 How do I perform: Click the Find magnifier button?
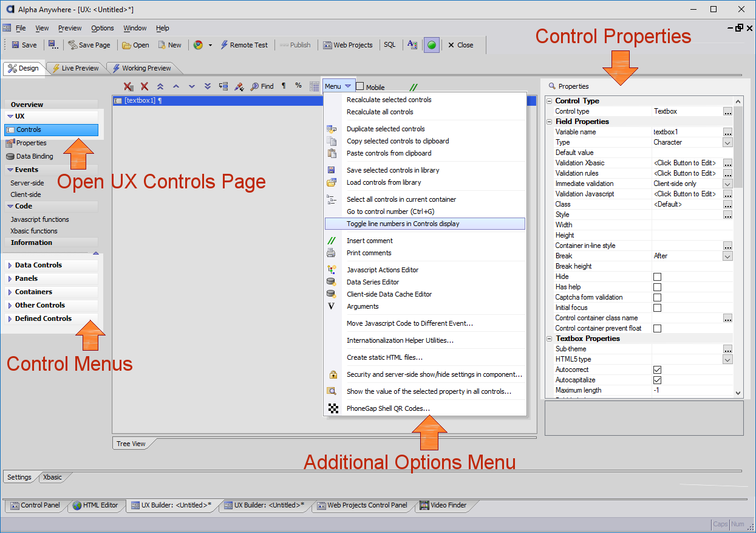(262, 86)
